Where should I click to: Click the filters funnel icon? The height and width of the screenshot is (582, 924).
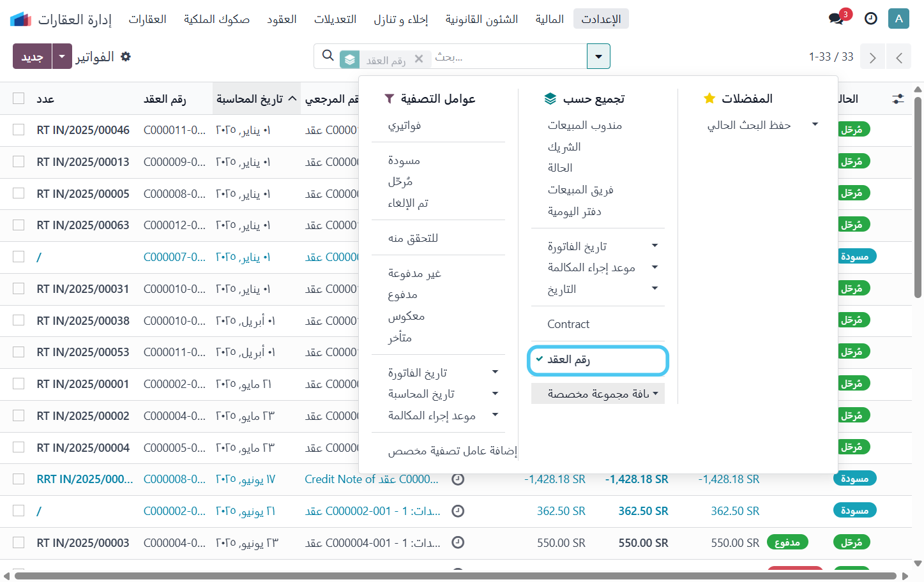[x=390, y=99]
